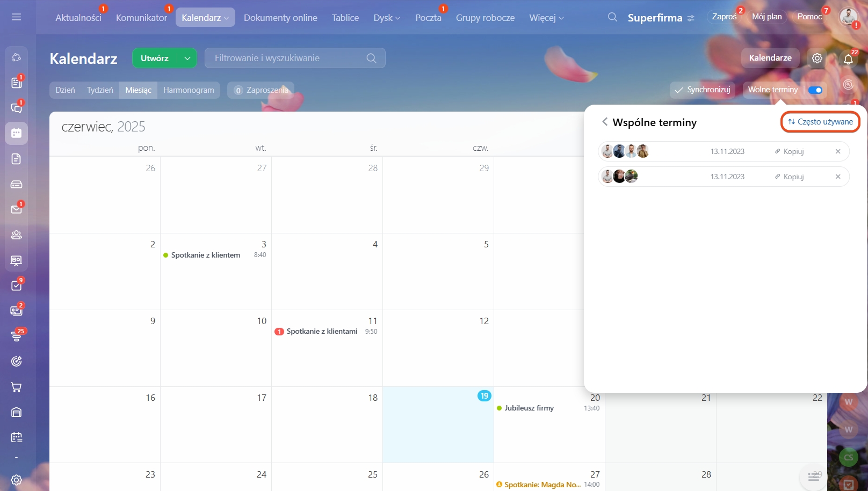Open Poczta in top menu

(x=428, y=18)
